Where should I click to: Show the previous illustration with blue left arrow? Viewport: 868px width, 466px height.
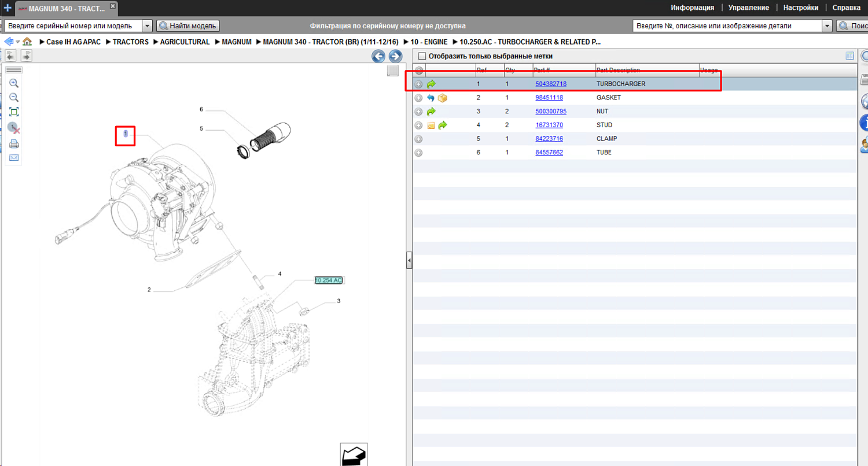tap(378, 56)
